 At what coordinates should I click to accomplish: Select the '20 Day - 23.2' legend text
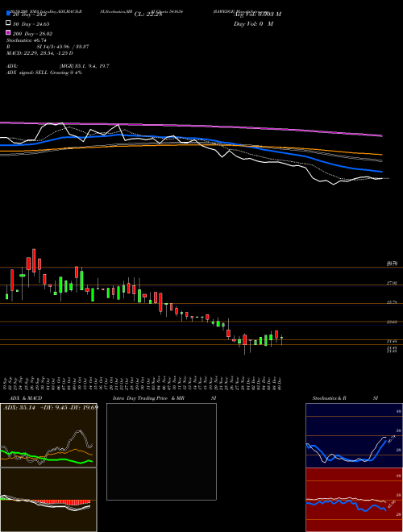[30, 15]
